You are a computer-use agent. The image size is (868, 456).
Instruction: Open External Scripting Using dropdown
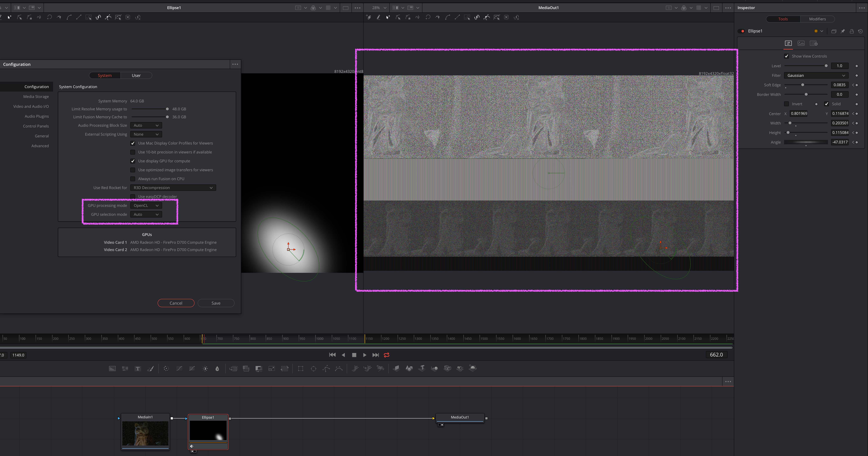(146, 134)
